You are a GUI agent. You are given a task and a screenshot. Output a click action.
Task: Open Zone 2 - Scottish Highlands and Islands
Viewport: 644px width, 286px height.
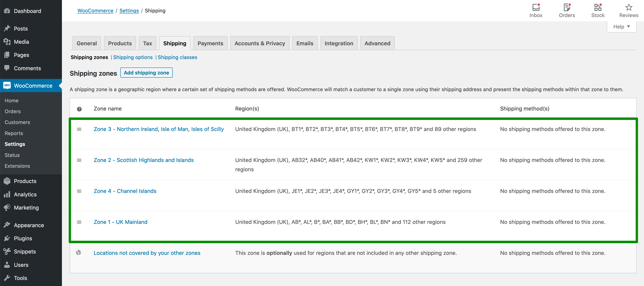[x=144, y=160]
